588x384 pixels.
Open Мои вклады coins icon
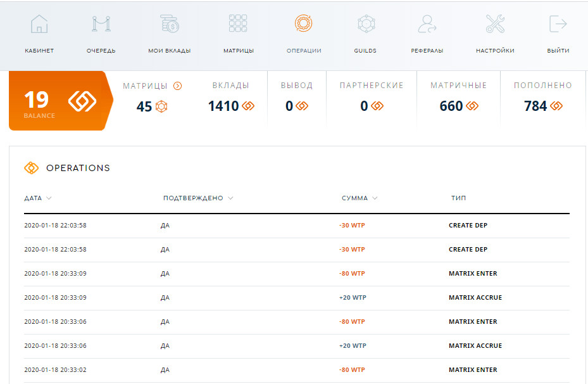coord(170,24)
